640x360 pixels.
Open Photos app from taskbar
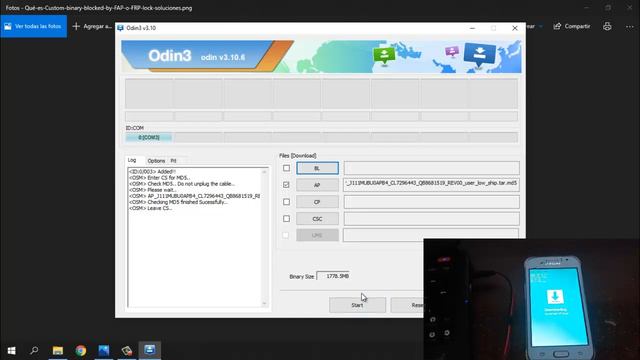104,350
